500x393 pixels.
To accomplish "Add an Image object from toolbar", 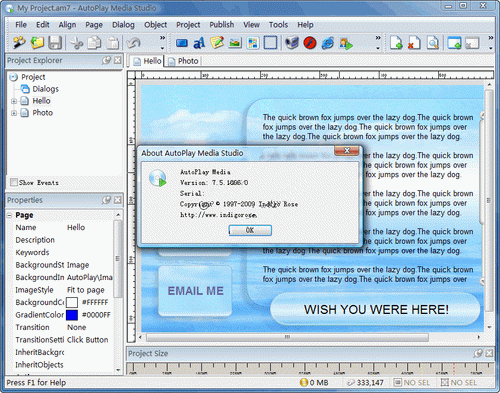I will pyautogui.click(x=235, y=43).
